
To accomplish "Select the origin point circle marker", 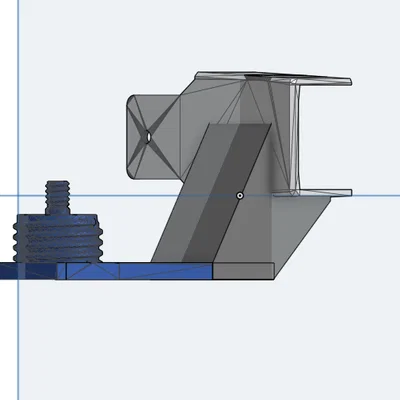I will (x=240, y=196).
